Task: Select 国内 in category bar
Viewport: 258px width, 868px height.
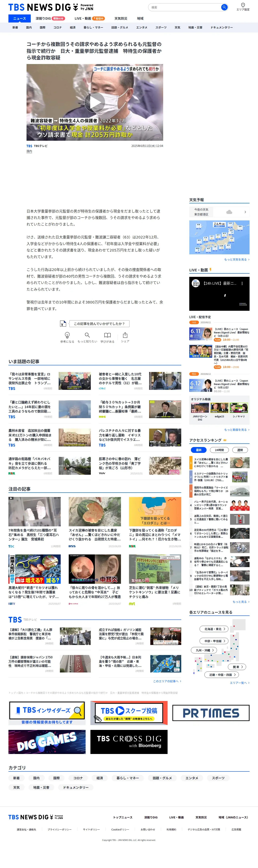Action: pos(29,28)
